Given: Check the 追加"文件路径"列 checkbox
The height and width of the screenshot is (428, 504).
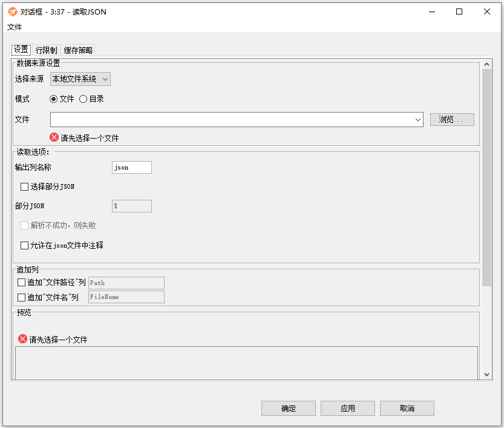Looking at the screenshot, I should click(x=22, y=282).
